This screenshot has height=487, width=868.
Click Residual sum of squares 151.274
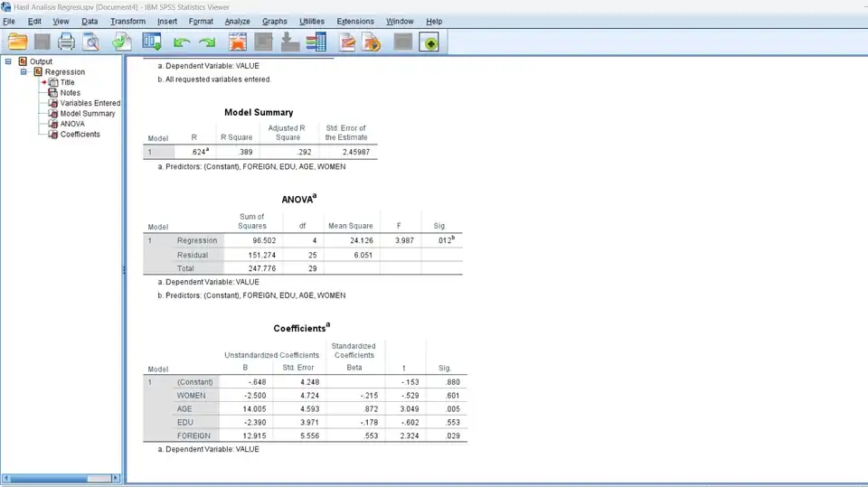[262, 255]
